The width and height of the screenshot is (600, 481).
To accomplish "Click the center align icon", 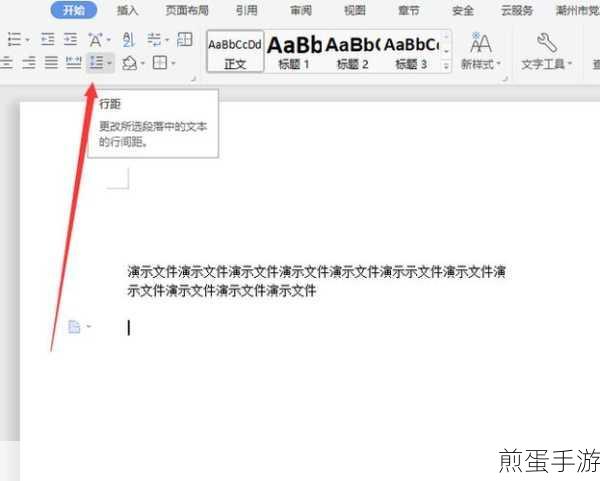I will 6,62.
